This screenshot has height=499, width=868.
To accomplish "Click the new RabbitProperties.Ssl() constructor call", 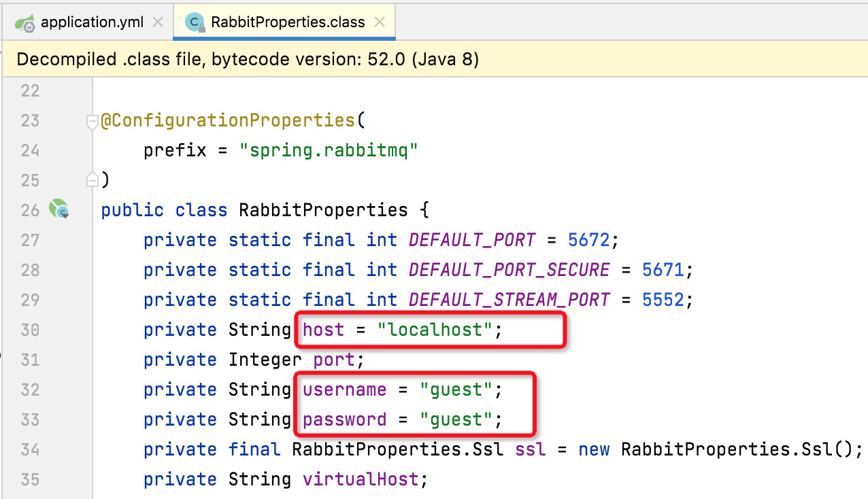I will coord(717,449).
